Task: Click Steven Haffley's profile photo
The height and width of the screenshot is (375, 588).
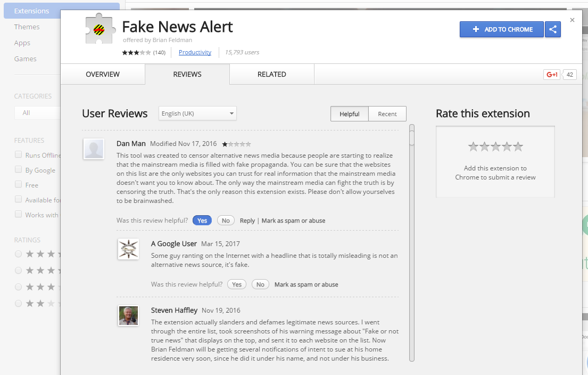Action: coord(128,315)
